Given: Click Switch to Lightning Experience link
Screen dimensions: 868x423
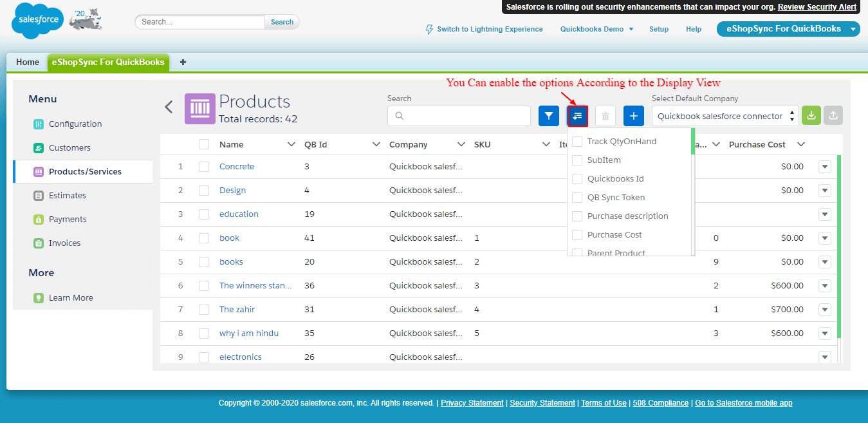Looking at the screenshot, I should click(x=489, y=29).
